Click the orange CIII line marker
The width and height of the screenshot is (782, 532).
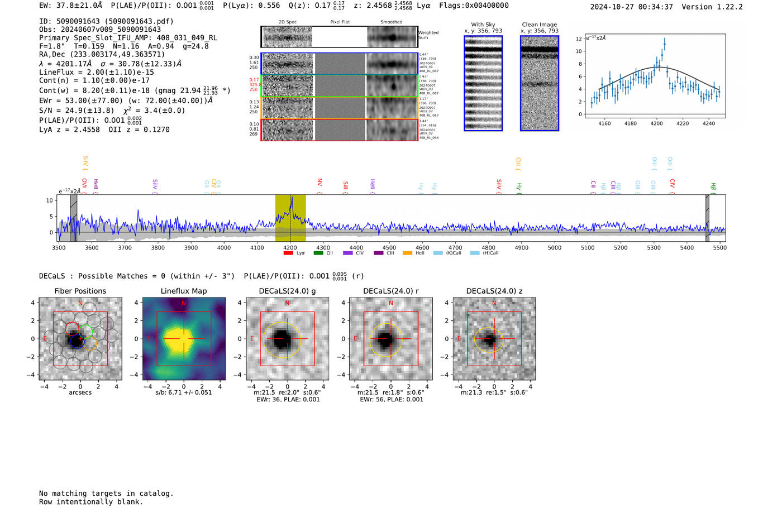518,164
